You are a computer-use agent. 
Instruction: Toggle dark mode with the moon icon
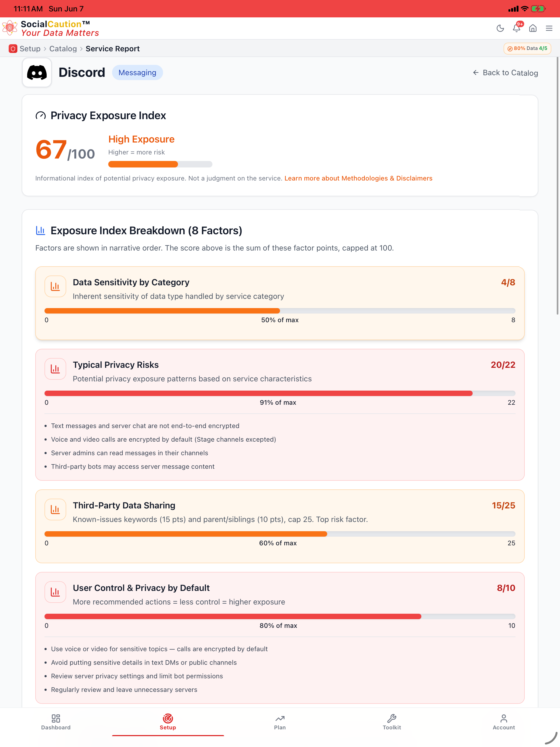point(500,29)
